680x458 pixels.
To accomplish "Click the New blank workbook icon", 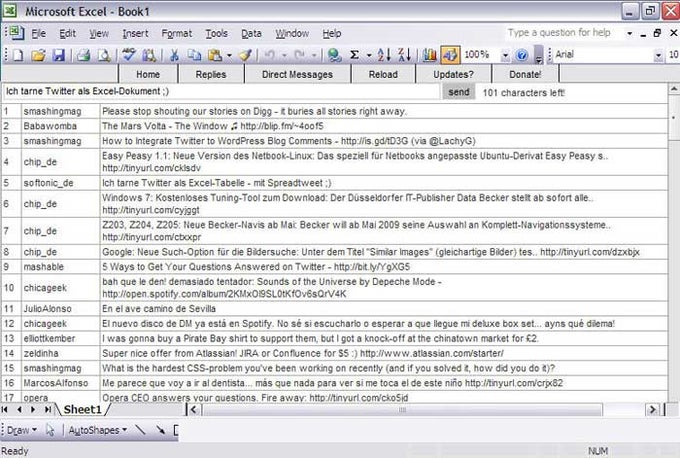I will (18, 55).
